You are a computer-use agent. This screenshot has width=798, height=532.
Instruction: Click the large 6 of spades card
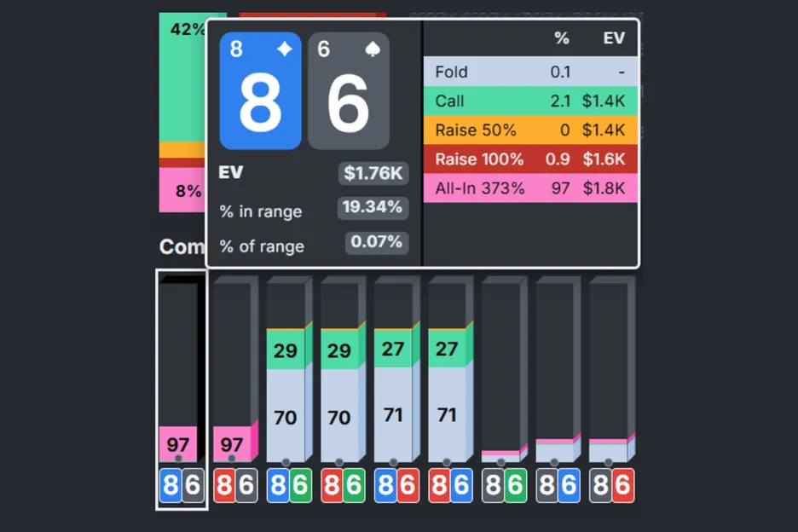tap(349, 91)
